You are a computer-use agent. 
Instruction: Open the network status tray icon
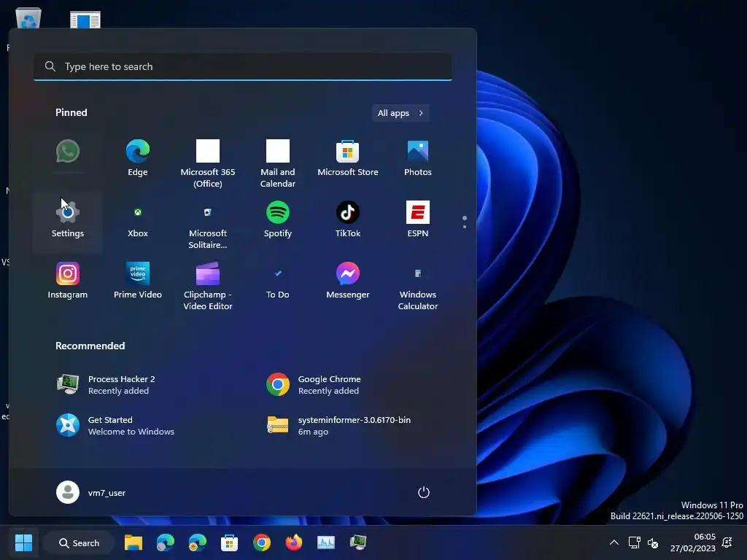(x=634, y=542)
